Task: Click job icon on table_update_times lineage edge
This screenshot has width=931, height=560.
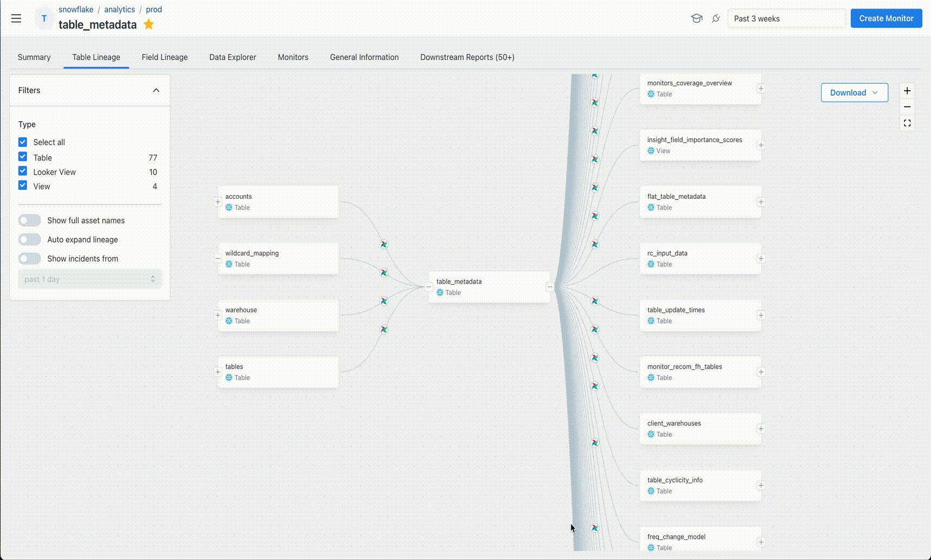Action: tap(595, 301)
